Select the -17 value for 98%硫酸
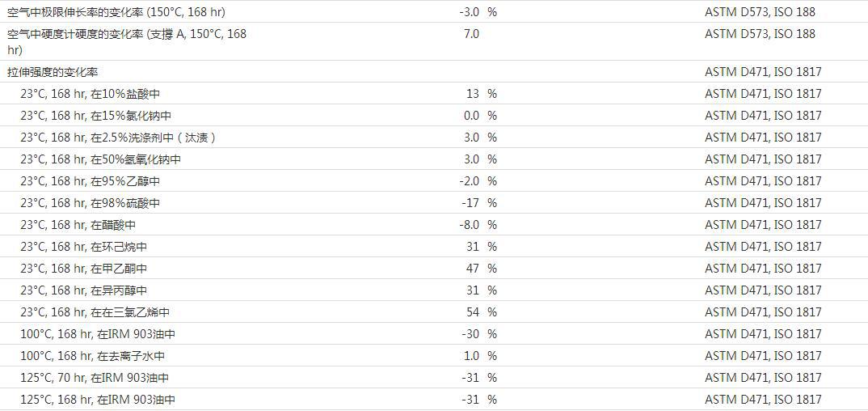The width and height of the screenshot is (868, 411). [470, 203]
